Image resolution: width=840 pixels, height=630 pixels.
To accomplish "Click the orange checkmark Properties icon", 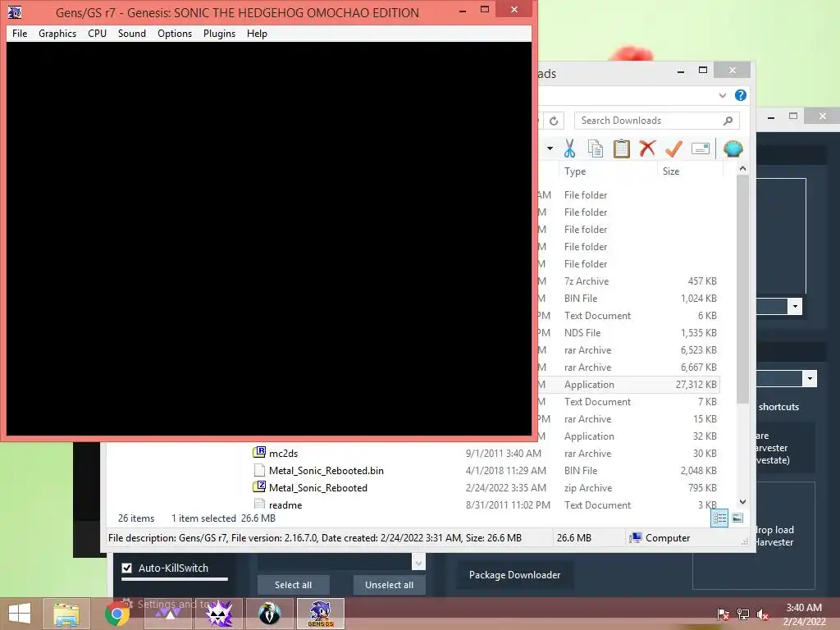I will pyautogui.click(x=673, y=148).
